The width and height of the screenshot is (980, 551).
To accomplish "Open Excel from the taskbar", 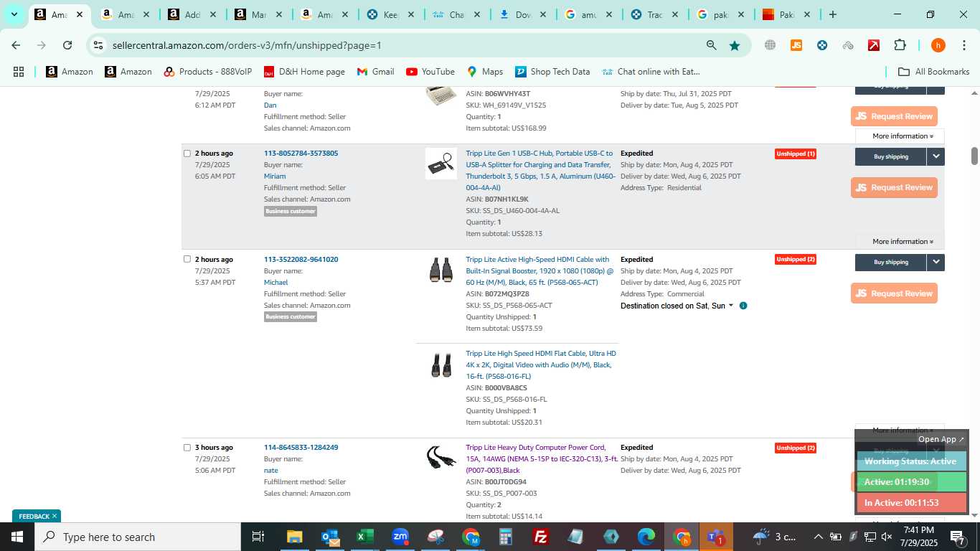I will (x=365, y=537).
